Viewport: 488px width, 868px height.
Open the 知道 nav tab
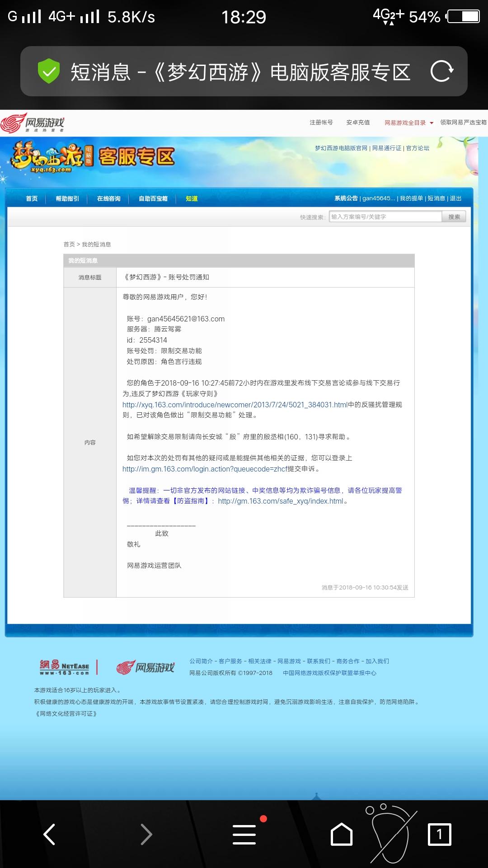pos(192,198)
